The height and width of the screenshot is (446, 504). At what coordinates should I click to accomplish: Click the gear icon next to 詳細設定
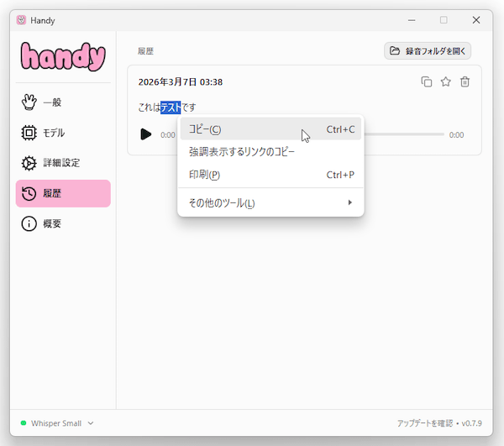click(29, 163)
